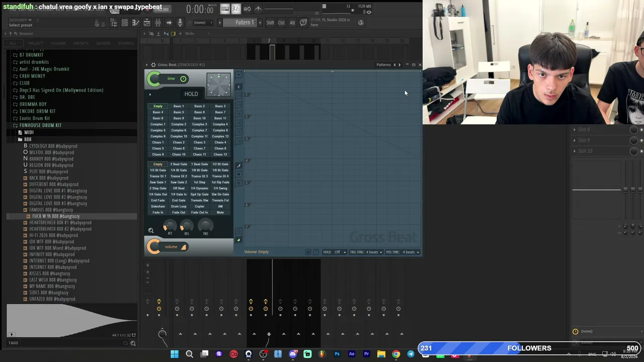Expand the arrow left of HOLD
The width and height of the screenshot is (644, 362).
point(150,94)
